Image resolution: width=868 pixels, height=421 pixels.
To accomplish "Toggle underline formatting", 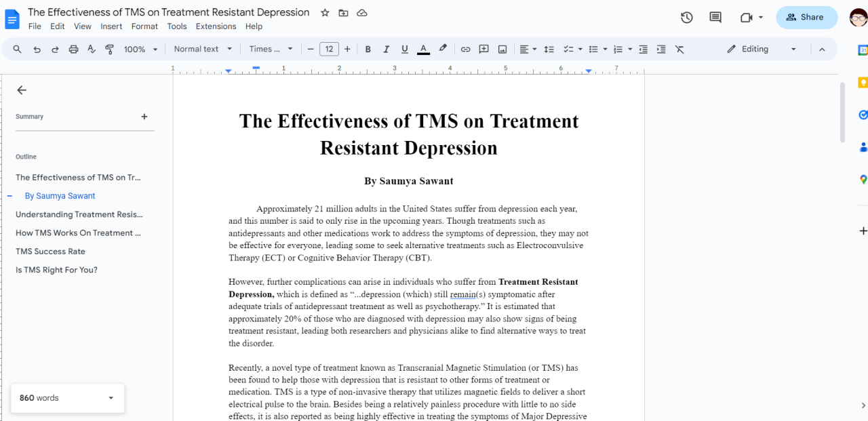I will (x=405, y=49).
